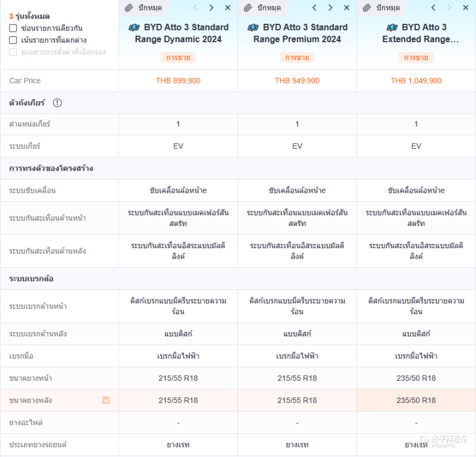Enable เน้นรายการที่แตกต่าง checkbox

click(12, 40)
